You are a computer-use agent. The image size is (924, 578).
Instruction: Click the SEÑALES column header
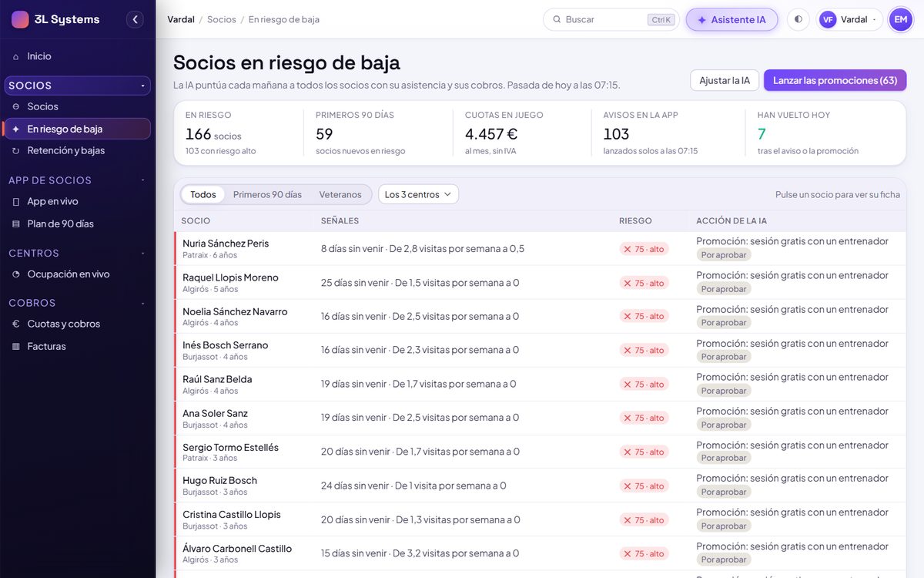click(x=340, y=221)
